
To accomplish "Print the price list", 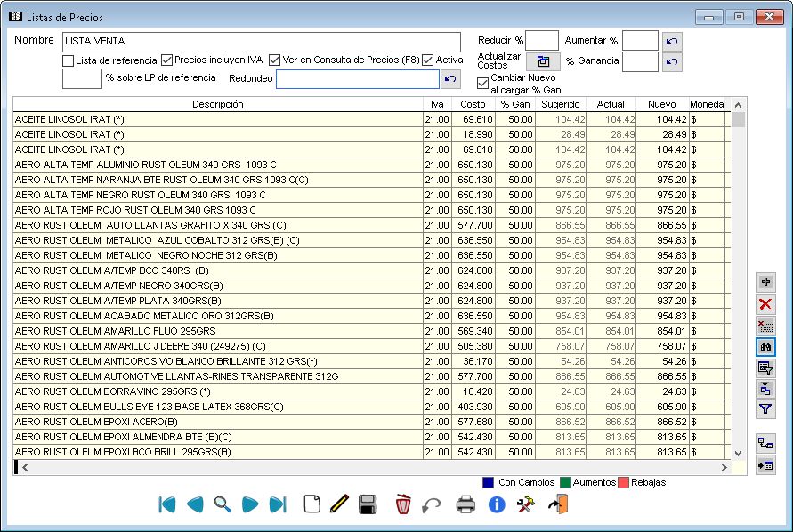I will coord(465,504).
